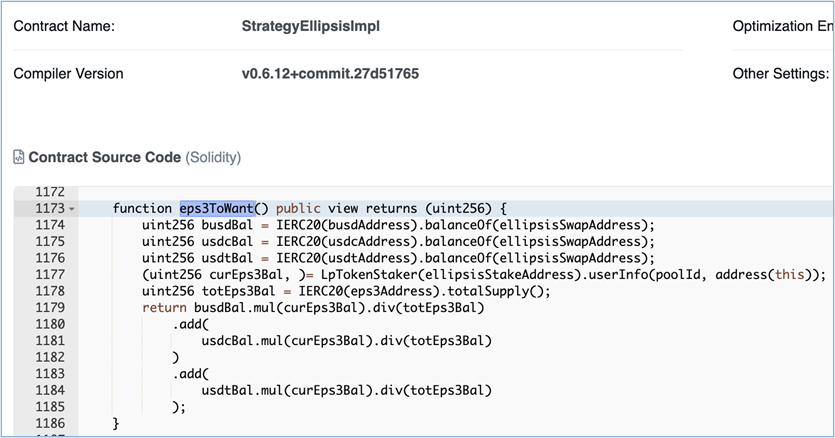The height and width of the screenshot is (438, 835).
Task: Click compiler version v0.6.12+commit.27d51765
Action: click(332, 74)
